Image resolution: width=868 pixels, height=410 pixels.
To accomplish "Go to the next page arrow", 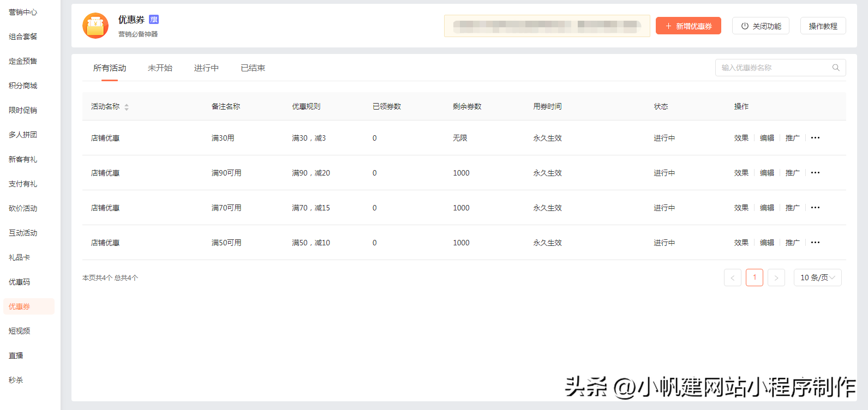I will [776, 278].
